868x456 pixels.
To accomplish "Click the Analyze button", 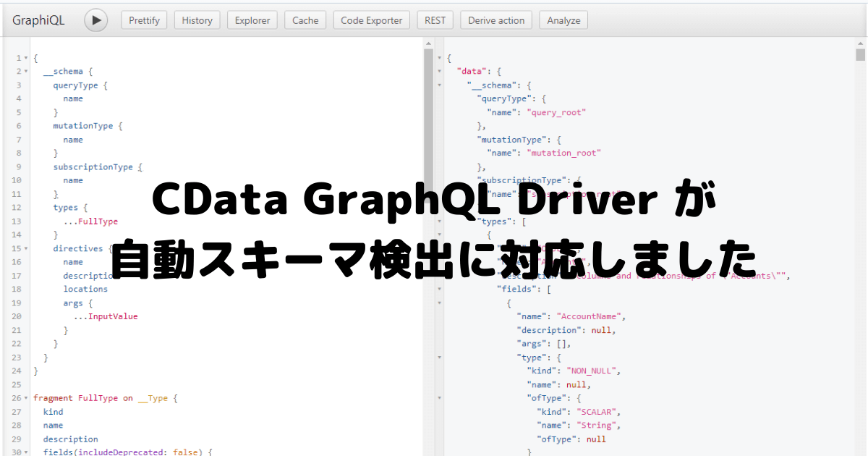I will (x=563, y=20).
